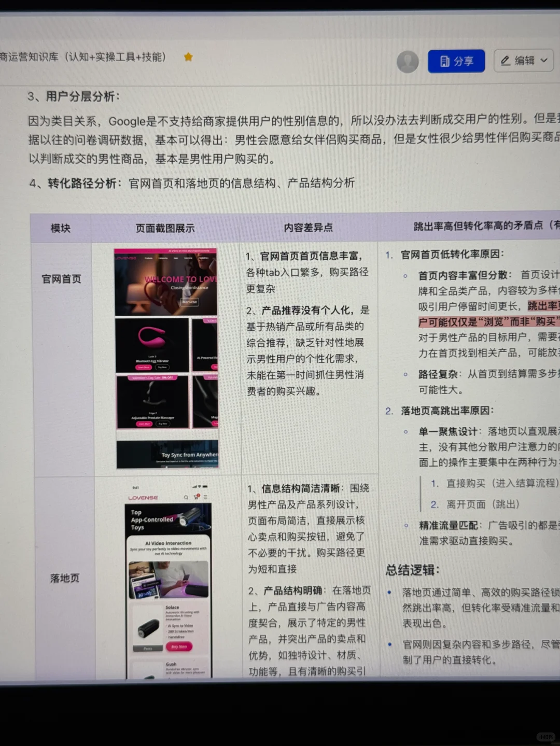This screenshot has width=560, height=746.
Task: Select Products in the Lovense navigation bar screenshot
Action: point(148,258)
